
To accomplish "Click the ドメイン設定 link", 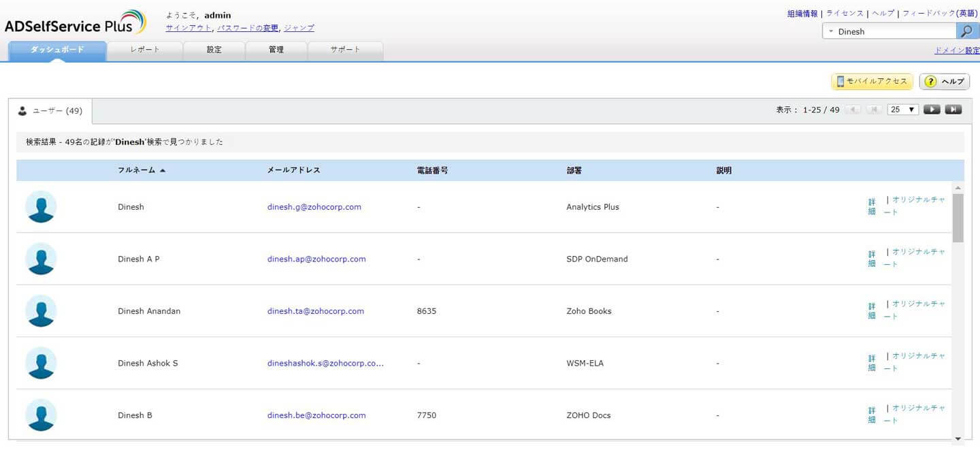I will [x=957, y=50].
